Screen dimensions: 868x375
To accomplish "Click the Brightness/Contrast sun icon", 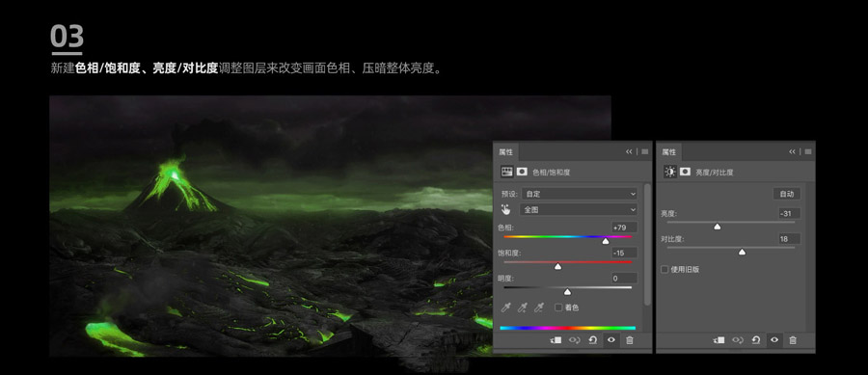I will 670,172.
